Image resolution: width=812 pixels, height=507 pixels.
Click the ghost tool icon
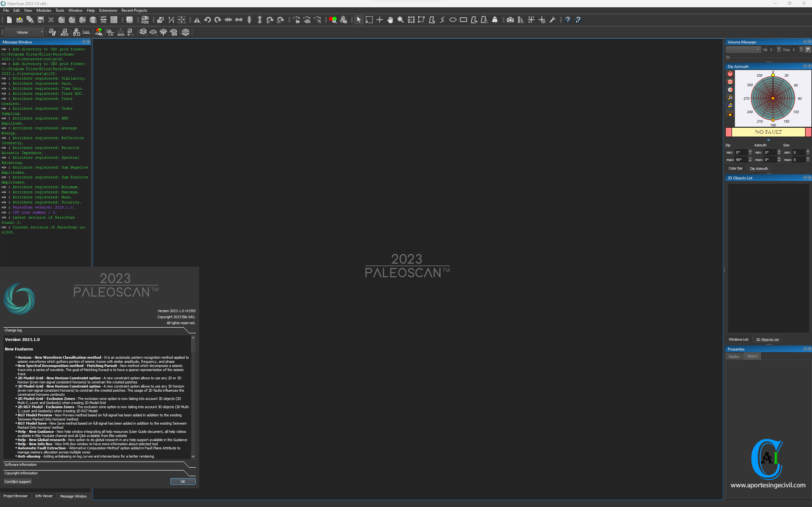[494, 20]
